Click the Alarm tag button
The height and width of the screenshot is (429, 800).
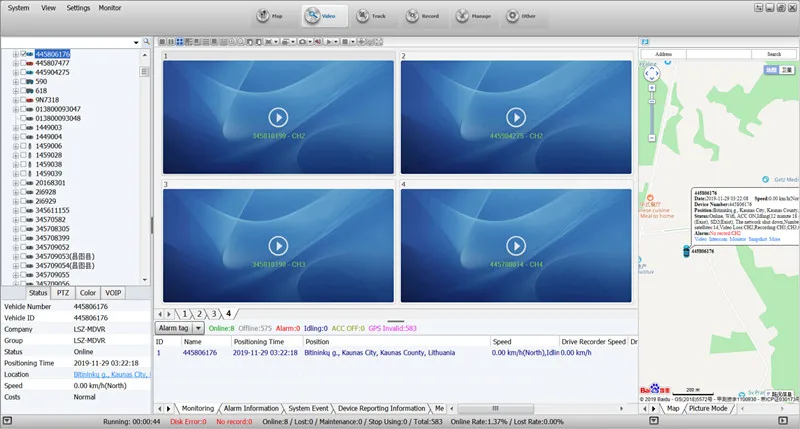tap(173, 328)
